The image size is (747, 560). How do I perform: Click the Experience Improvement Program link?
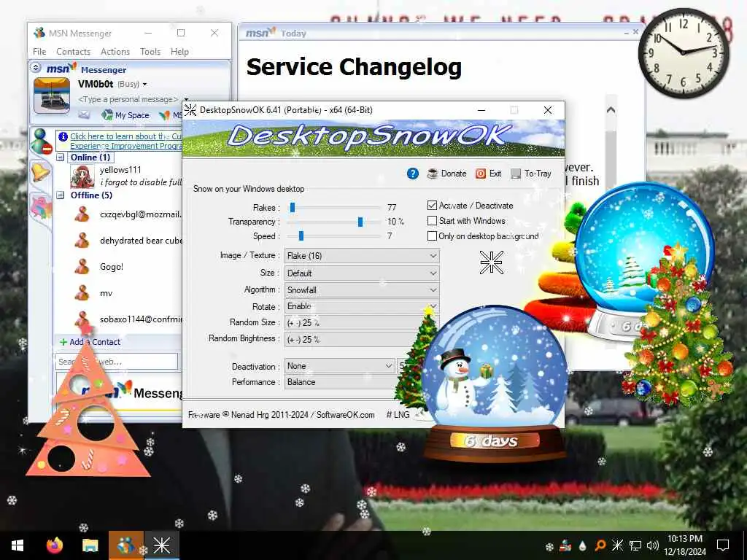(125, 141)
